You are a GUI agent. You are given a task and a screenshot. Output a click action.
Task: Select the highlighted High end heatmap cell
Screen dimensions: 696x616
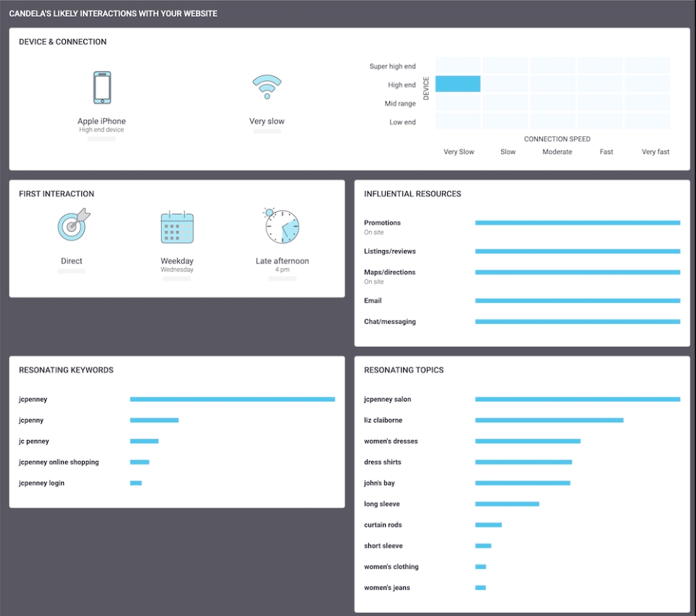coord(457,84)
